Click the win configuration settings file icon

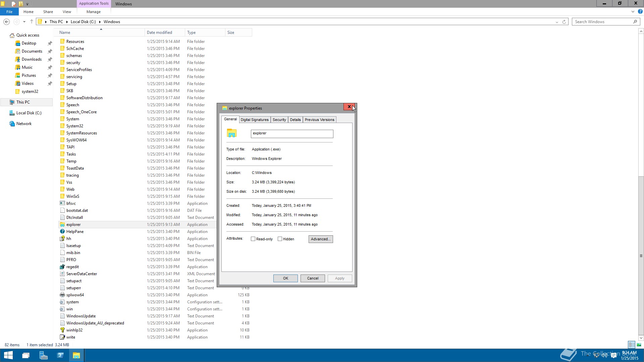(62, 309)
